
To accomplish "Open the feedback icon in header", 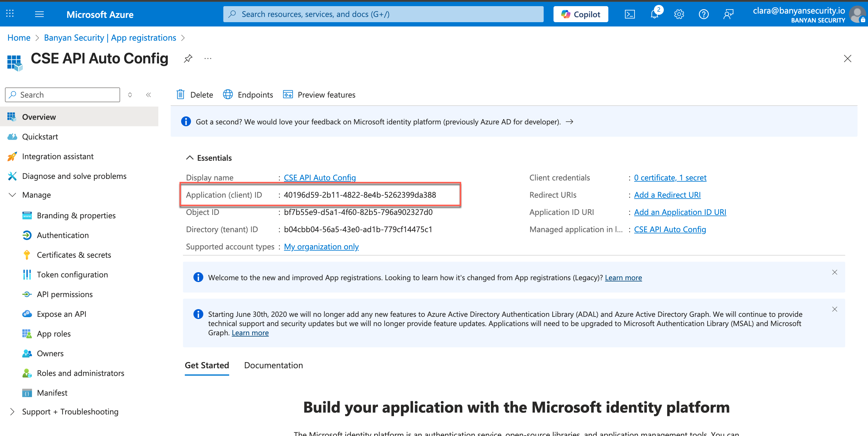I will point(728,14).
